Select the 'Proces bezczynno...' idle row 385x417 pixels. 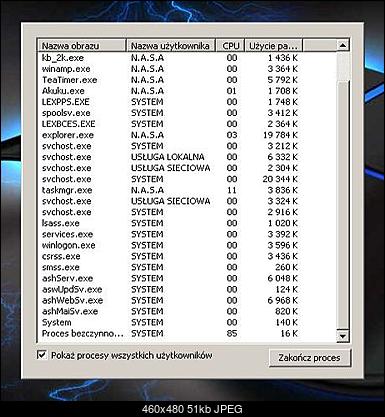[170, 333]
